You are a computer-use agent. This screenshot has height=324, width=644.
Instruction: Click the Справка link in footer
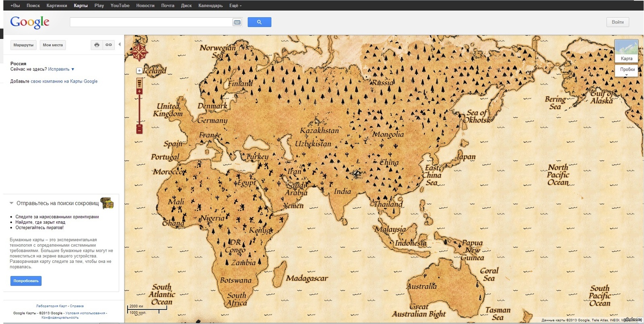click(x=76, y=306)
